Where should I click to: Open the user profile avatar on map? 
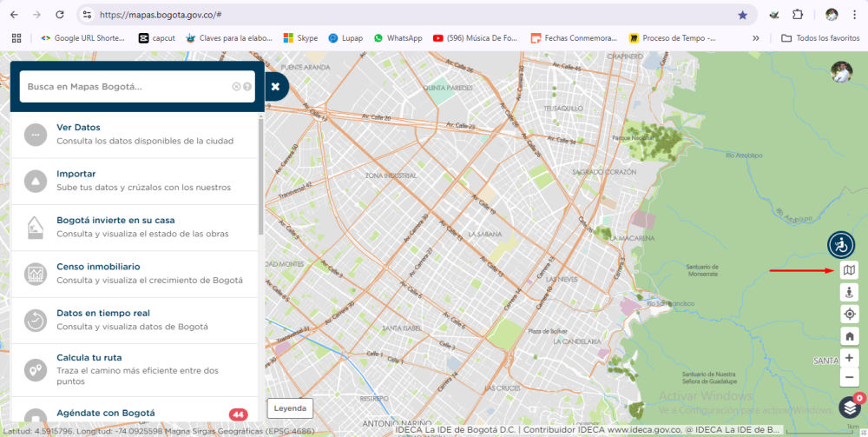pyautogui.click(x=841, y=72)
